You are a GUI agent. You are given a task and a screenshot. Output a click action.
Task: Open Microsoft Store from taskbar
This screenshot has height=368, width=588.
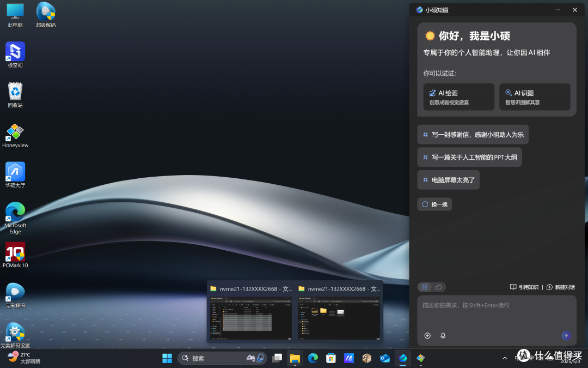331,358
